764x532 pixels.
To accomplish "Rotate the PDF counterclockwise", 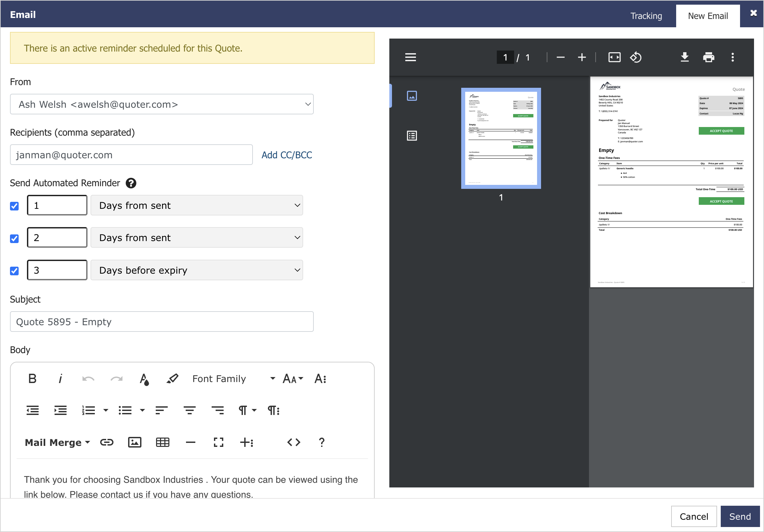I will 636,57.
